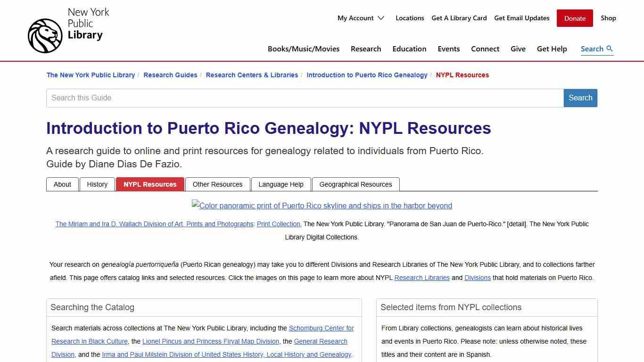The height and width of the screenshot is (362, 644).
Task: Open the Research Guides breadcrumb link
Action: coord(170,75)
